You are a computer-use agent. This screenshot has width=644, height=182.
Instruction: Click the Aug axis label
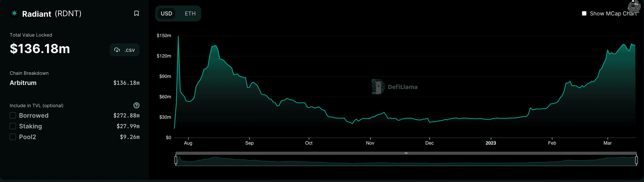tap(188, 143)
